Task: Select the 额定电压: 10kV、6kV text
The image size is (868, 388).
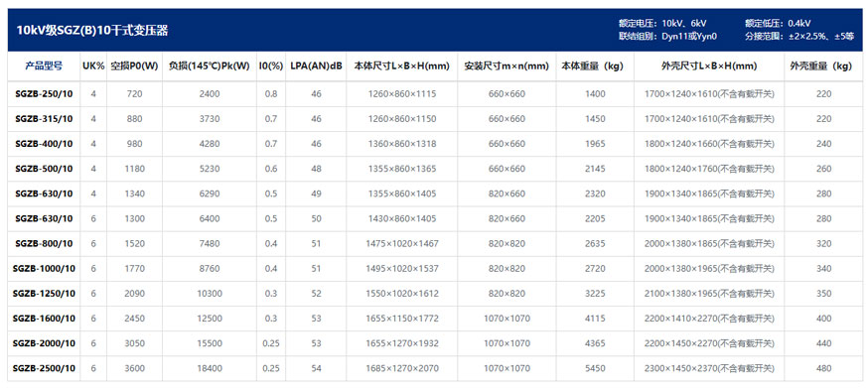Action: [662, 24]
